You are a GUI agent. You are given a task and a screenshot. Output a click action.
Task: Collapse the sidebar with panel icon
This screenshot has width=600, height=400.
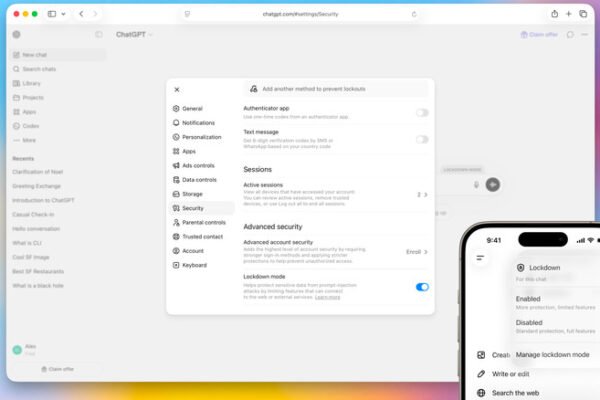(99, 34)
